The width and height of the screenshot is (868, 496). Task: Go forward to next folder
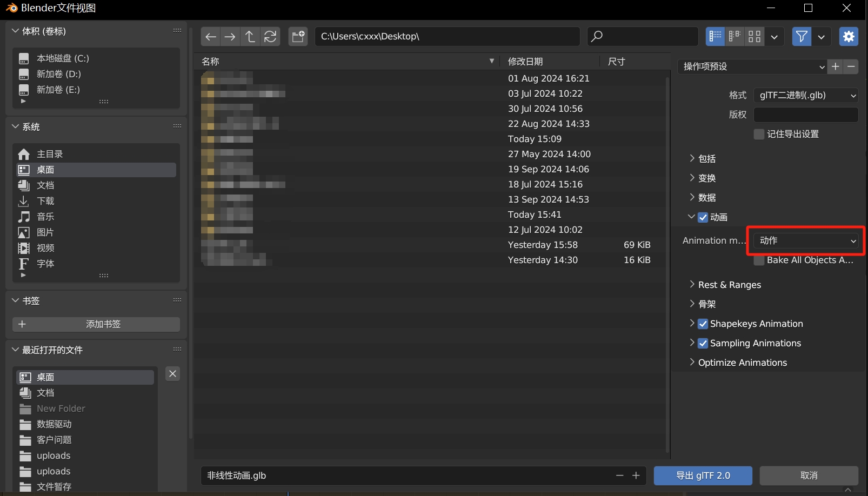230,36
